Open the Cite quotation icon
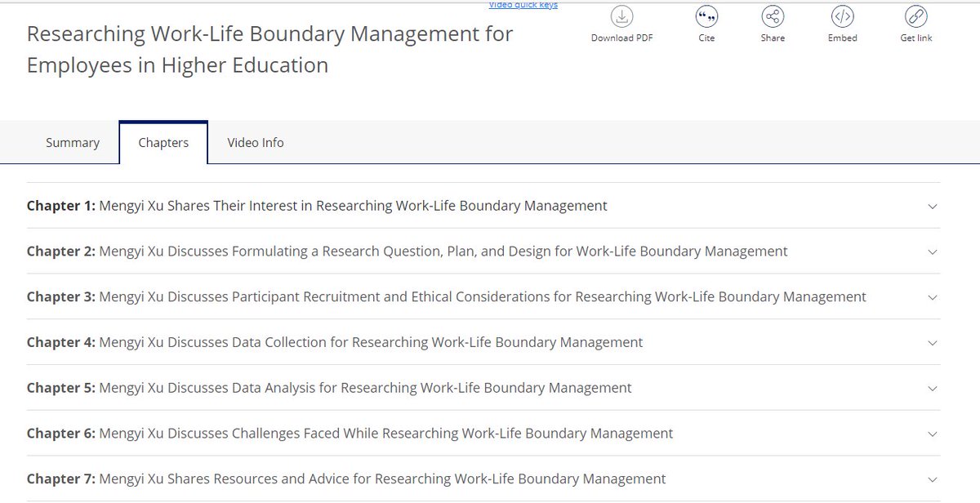The image size is (980, 503). [706, 17]
